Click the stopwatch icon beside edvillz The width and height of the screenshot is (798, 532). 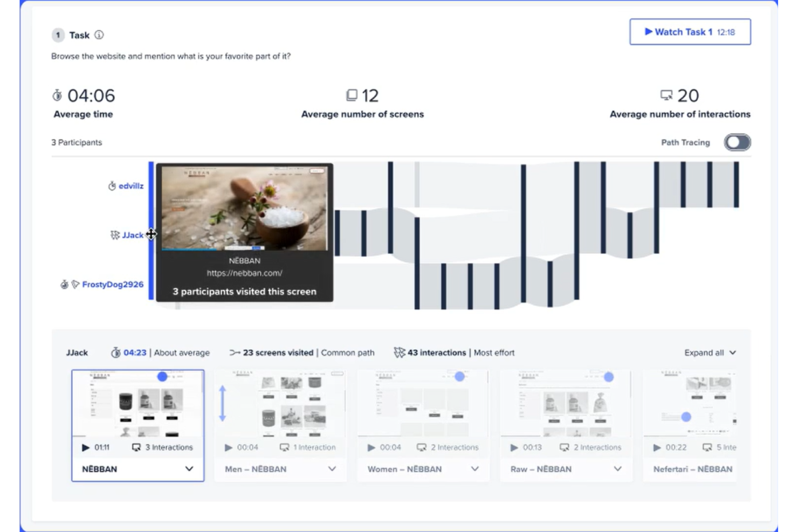[112, 186]
